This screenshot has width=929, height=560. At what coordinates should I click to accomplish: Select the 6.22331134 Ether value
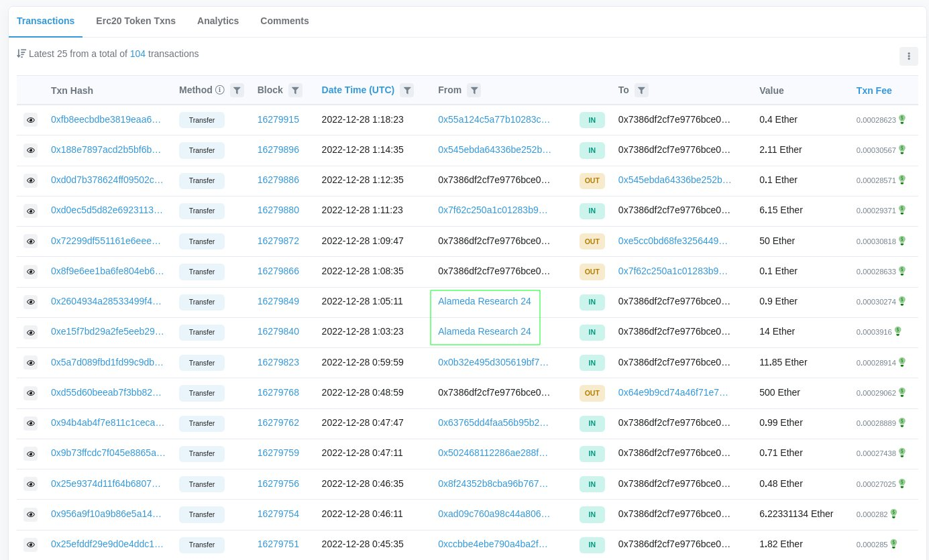point(796,514)
